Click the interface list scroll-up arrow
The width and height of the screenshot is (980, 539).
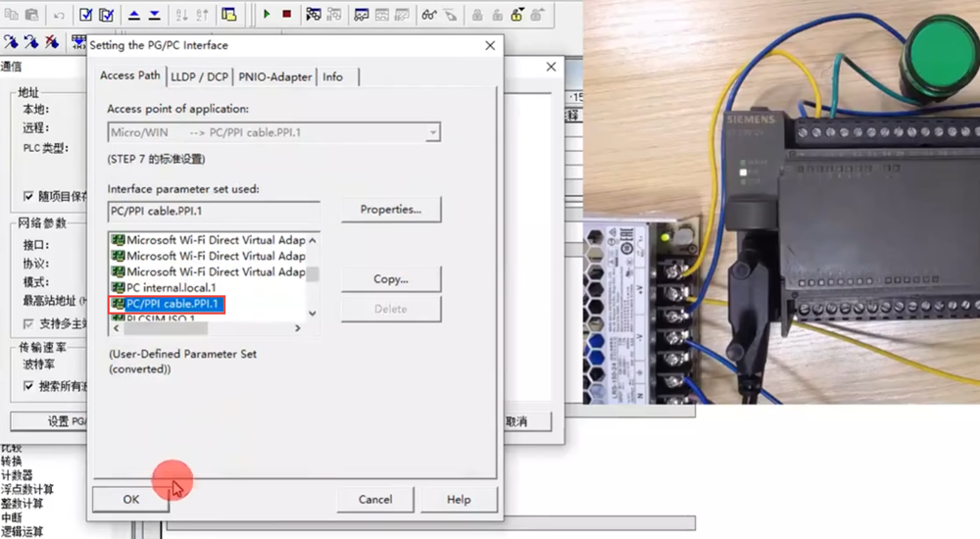[x=313, y=241]
